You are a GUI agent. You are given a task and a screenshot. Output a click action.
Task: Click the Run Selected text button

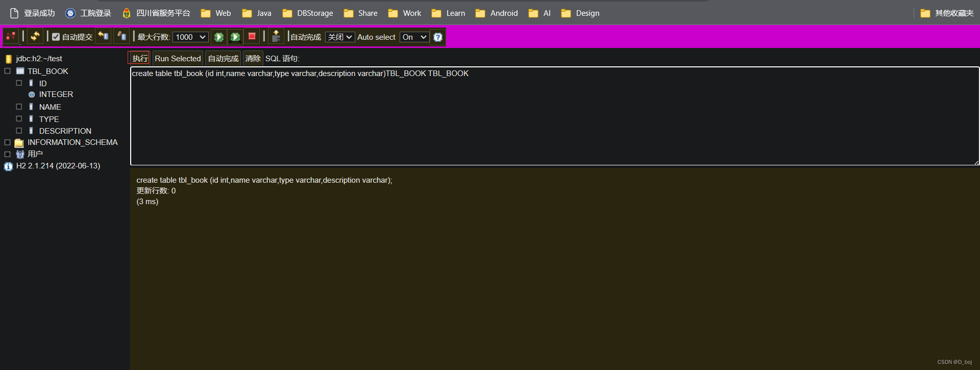[178, 58]
